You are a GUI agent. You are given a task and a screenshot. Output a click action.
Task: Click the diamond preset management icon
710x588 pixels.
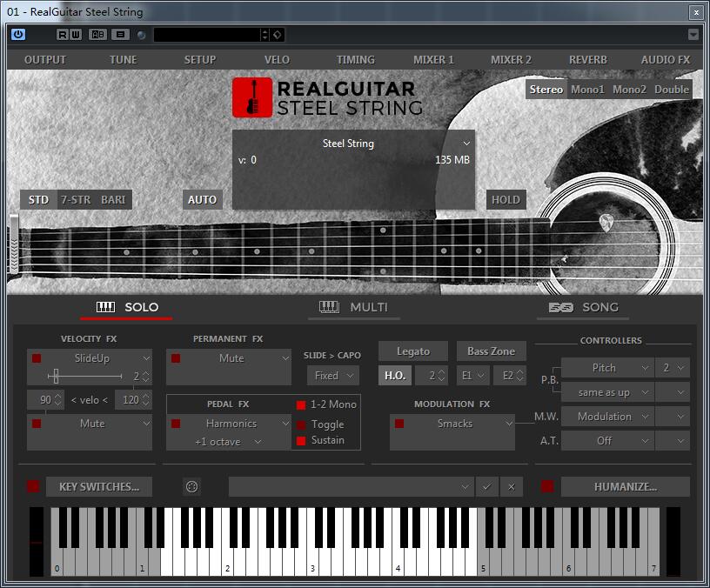[x=278, y=35]
